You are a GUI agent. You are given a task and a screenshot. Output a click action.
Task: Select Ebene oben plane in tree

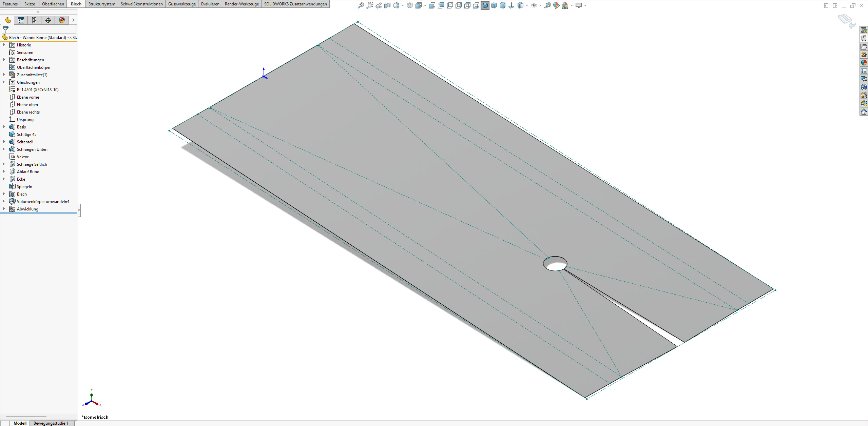pos(27,105)
